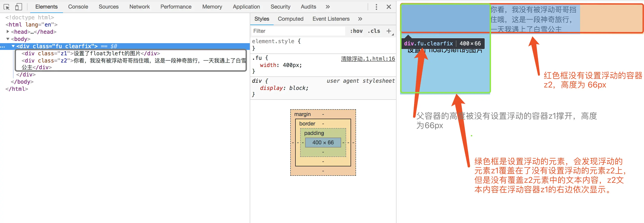Image resolution: width=644 pixels, height=223 pixels.
Task: Show more sidebar panes after Event Listeners
Action: click(360, 19)
